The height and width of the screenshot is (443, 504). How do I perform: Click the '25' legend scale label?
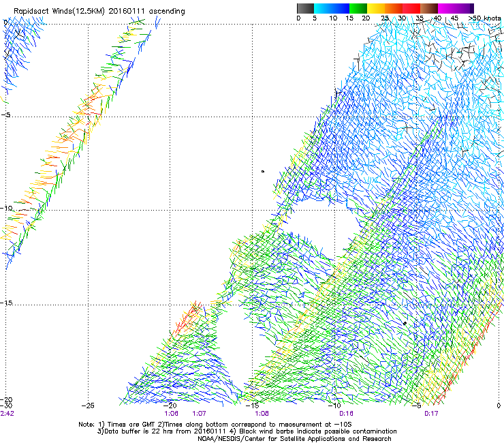click(385, 18)
